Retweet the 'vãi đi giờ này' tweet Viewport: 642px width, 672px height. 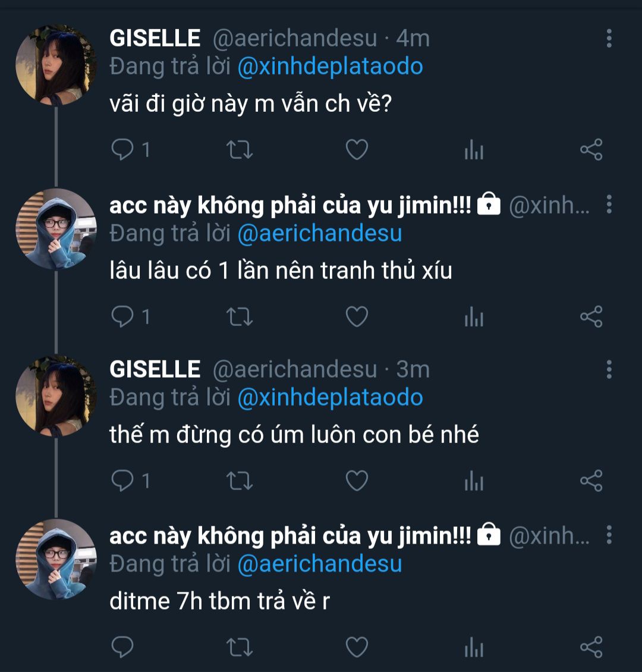(240, 150)
